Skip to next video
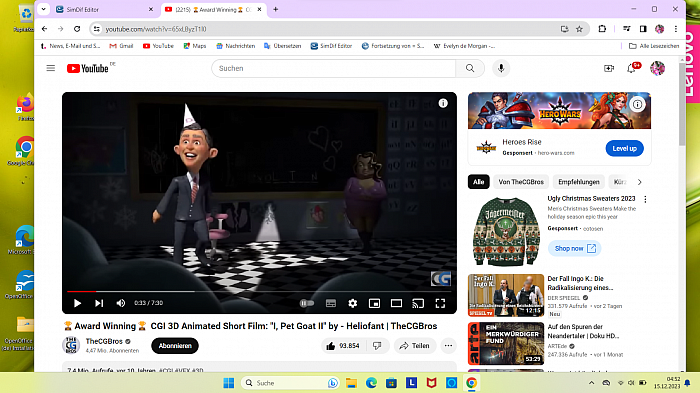The width and height of the screenshot is (700, 393). click(99, 303)
